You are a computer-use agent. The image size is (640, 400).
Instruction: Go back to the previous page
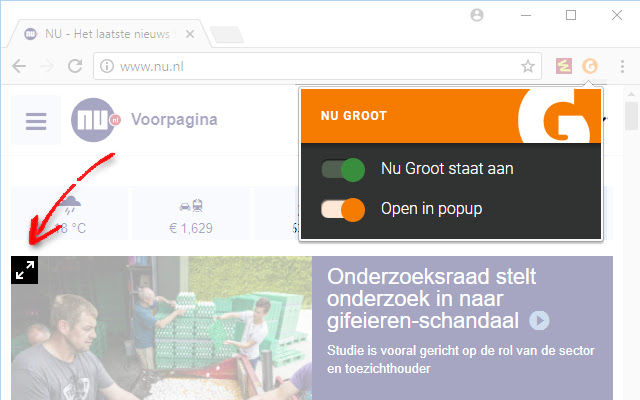click(19, 66)
